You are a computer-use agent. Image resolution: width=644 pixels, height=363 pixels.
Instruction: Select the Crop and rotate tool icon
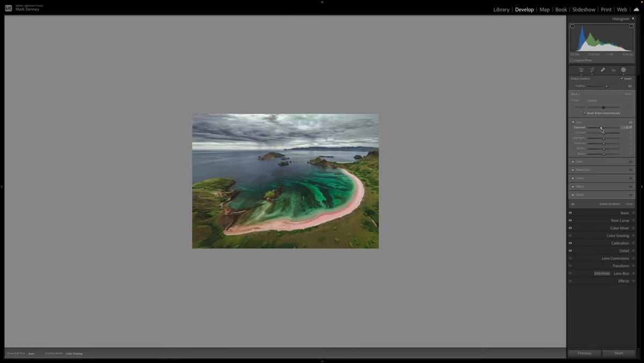(592, 70)
